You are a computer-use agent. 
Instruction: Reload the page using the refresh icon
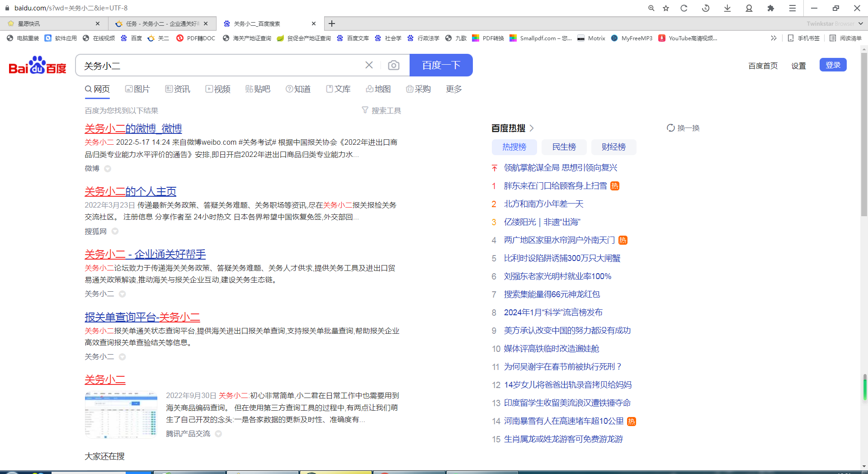click(x=684, y=8)
